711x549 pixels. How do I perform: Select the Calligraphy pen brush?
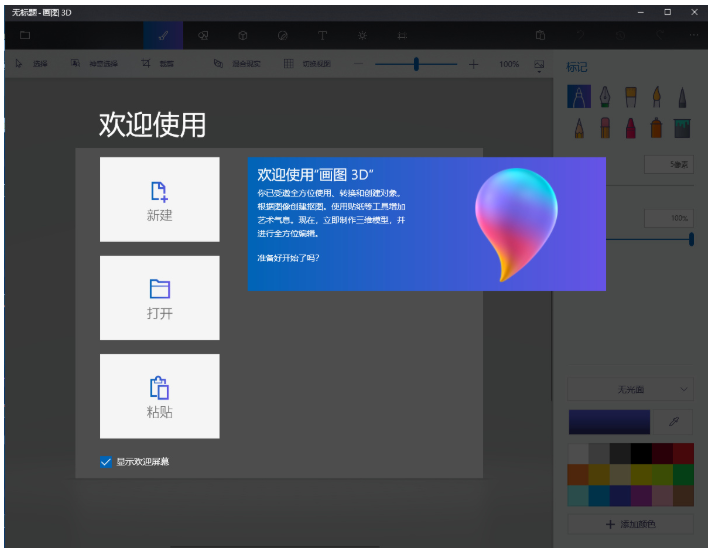tap(605, 96)
